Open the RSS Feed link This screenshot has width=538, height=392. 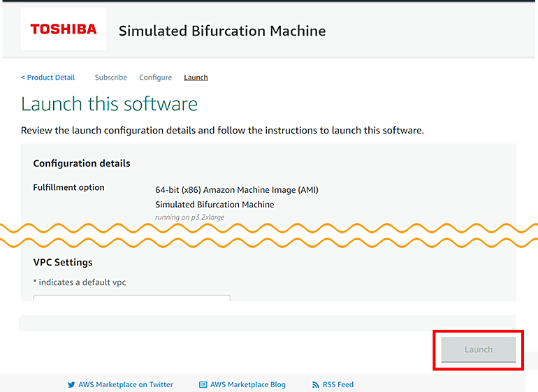[x=338, y=384]
